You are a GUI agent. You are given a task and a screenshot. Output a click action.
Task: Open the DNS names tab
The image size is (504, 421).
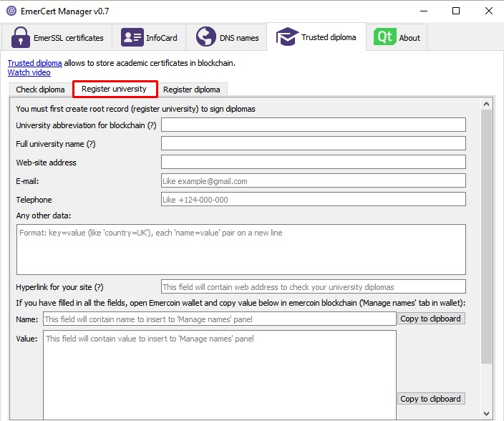[227, 37]
